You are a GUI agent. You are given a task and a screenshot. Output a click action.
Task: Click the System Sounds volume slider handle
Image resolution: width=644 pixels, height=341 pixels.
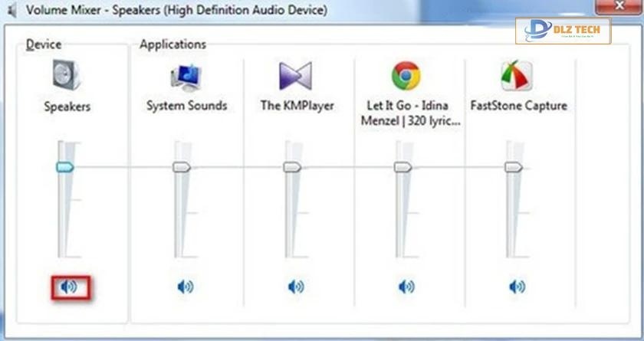[x=182, y=167]
